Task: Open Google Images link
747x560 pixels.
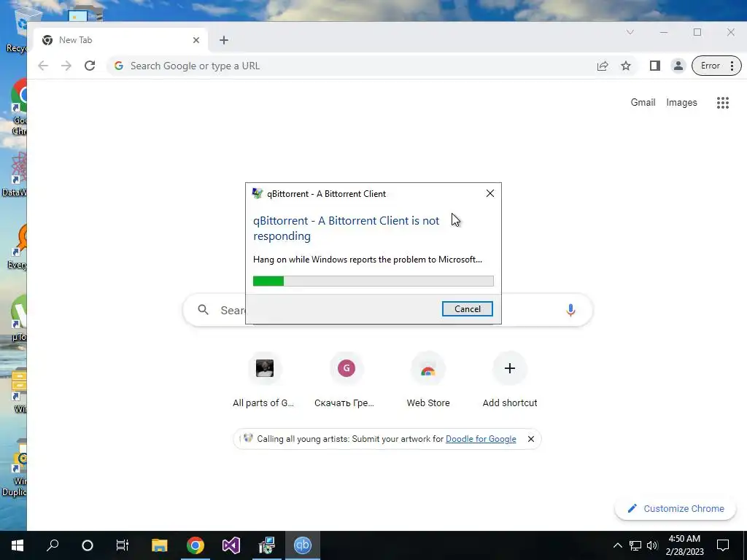Action: (x=681, y=102)
